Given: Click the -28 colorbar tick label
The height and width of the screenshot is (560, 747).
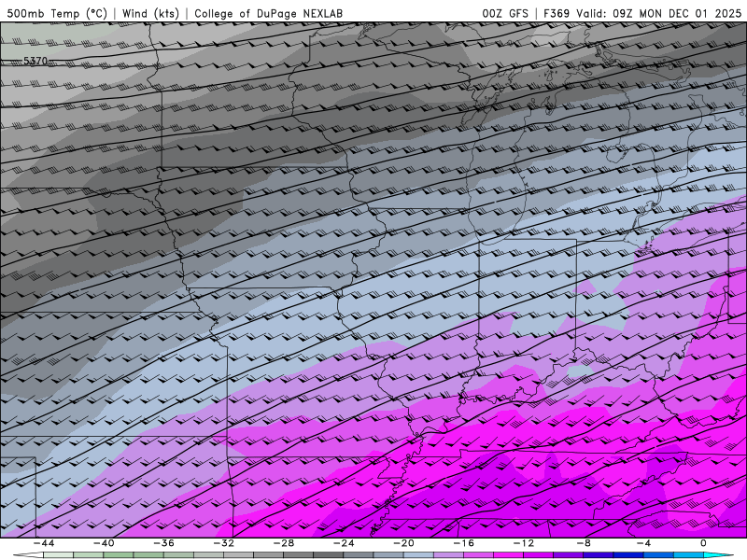Looking at the screenshot, I should click(284, 543).
